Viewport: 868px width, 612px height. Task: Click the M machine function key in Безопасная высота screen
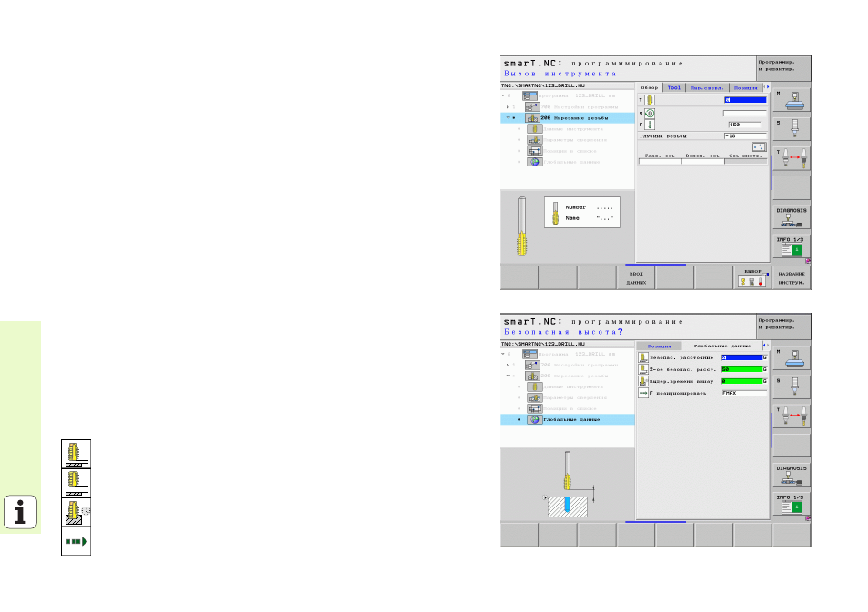[x=791, y=358]
